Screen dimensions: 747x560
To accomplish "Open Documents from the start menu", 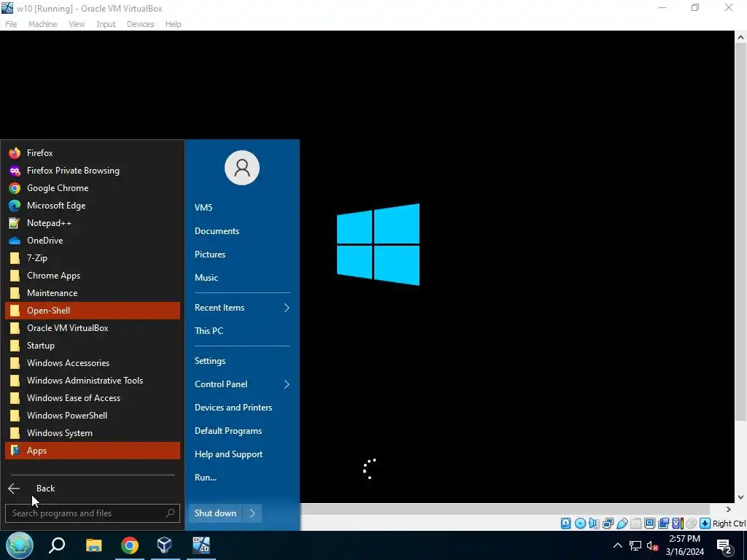I will coord(242,231).
